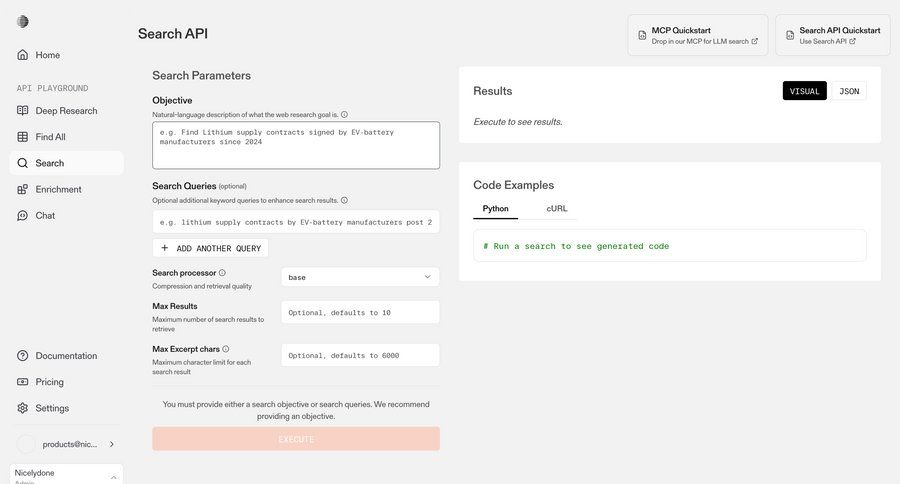Select the Python code example tab
900x484 pixels.
pos(495,208)
